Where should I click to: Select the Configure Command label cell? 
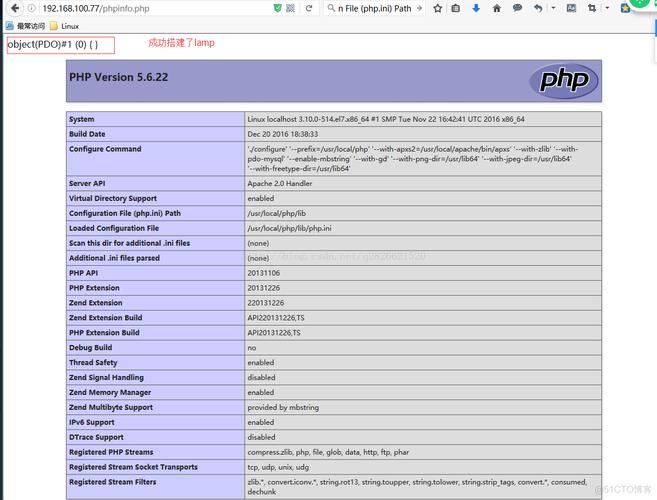(x=155, y=159)
